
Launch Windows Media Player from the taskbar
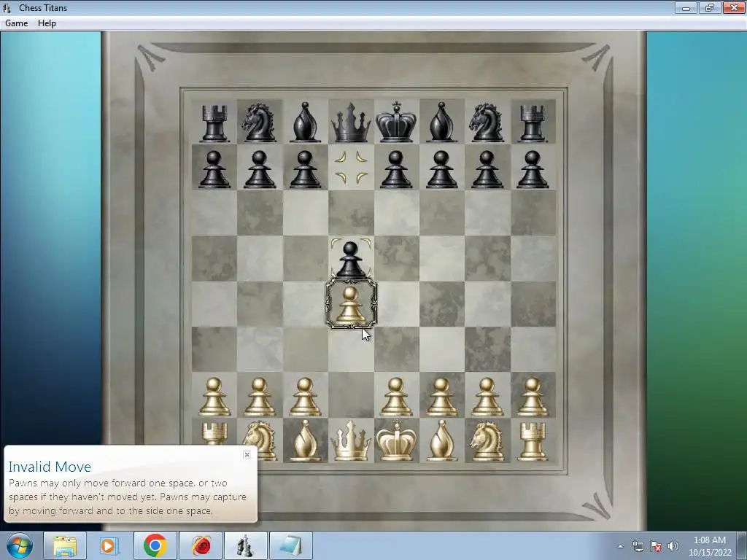click(109, 545)
